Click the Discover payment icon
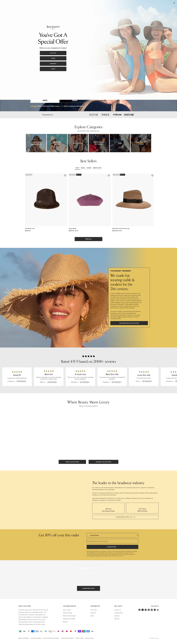This screenshot has width=177, height=644. coord(50,631)
